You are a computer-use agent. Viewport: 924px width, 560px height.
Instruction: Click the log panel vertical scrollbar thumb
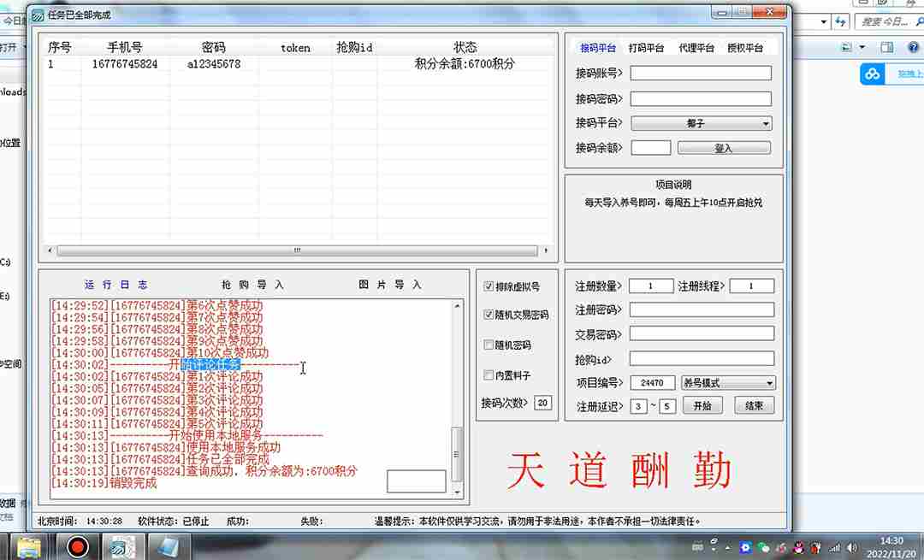457,455
